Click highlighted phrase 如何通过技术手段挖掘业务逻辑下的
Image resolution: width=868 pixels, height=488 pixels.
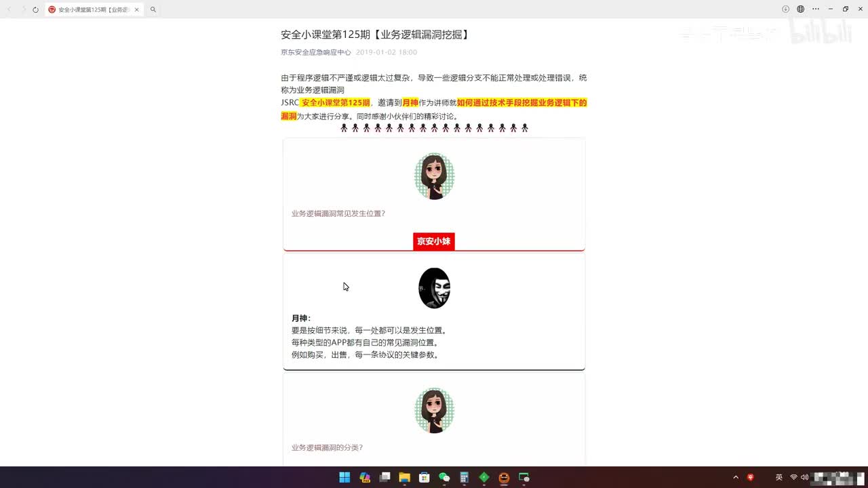tap(521, 103)
